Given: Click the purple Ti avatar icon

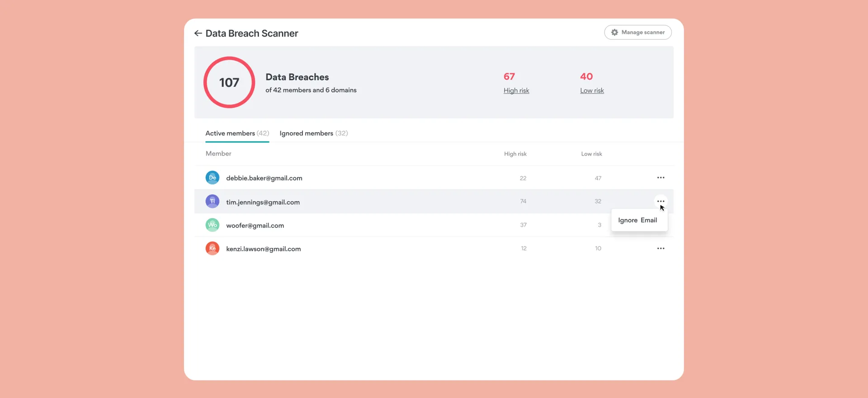Looking at the screenshot, I should [x=212, y=201].
